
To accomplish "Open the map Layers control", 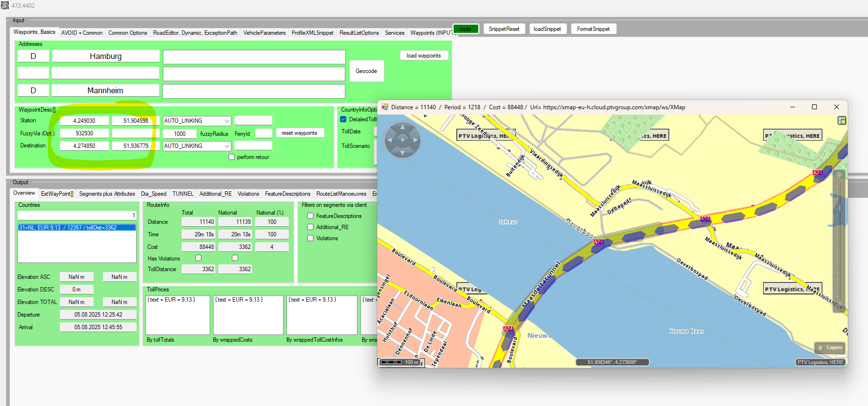I will (829, 348).
